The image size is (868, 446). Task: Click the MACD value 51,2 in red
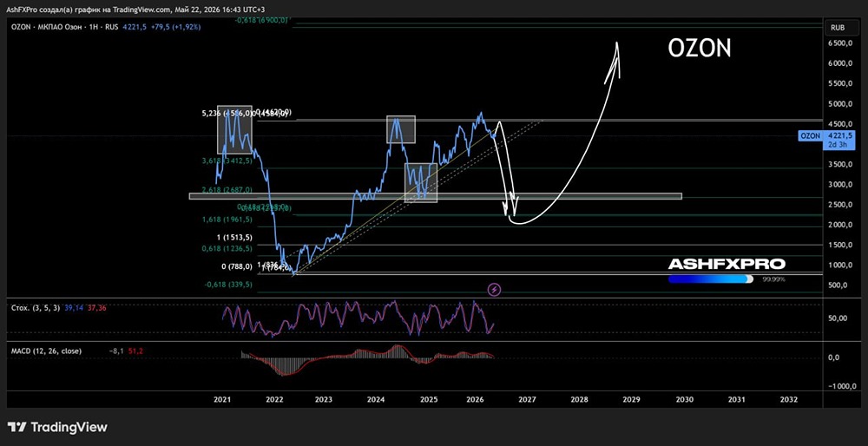click(x=137, y=351)
